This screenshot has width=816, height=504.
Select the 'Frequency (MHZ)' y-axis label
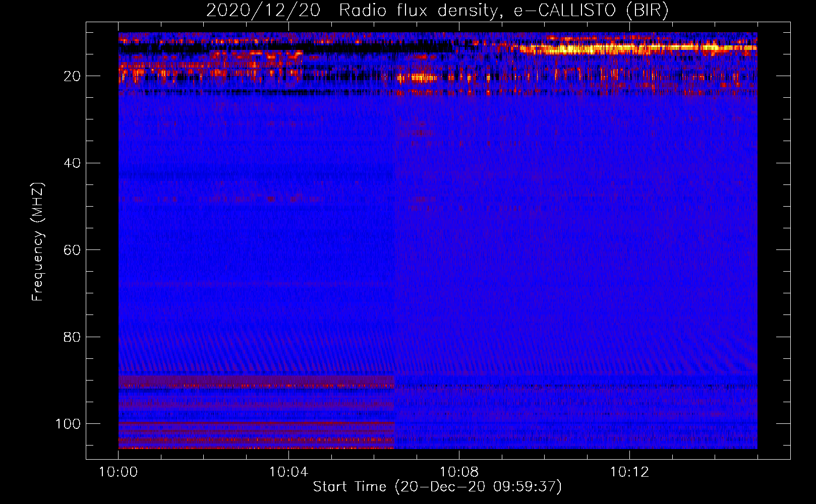38,242
